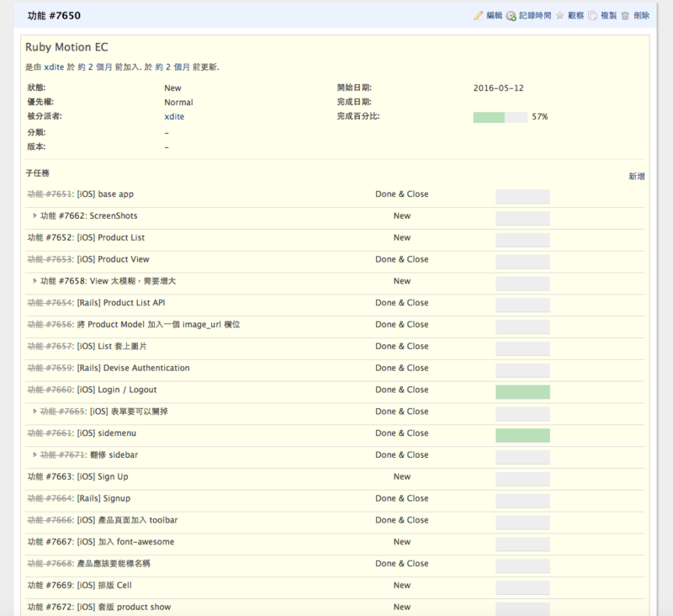The height and width of the screenshot is (616, 673).
Task: Click the Normal priority value
Action: (178, 102)
